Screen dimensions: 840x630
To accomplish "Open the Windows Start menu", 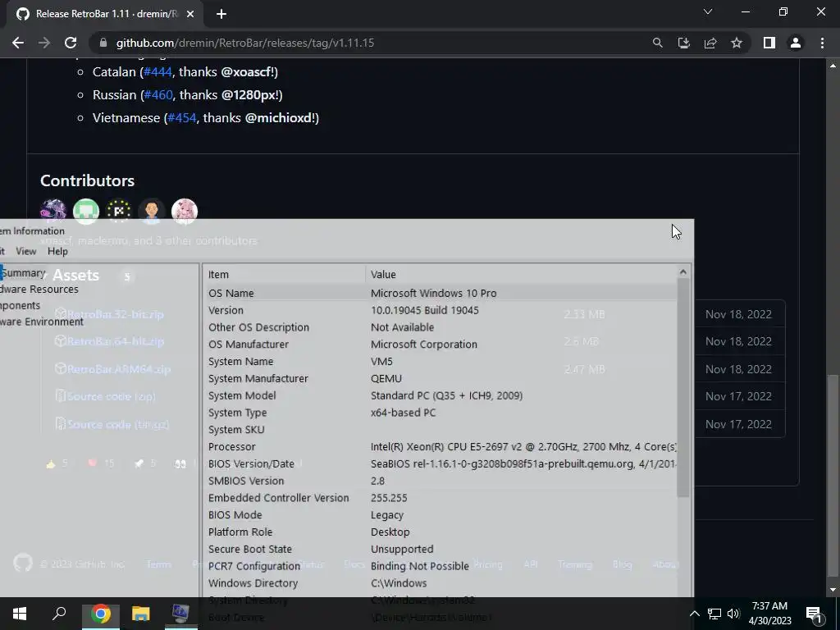I will 20,614.
